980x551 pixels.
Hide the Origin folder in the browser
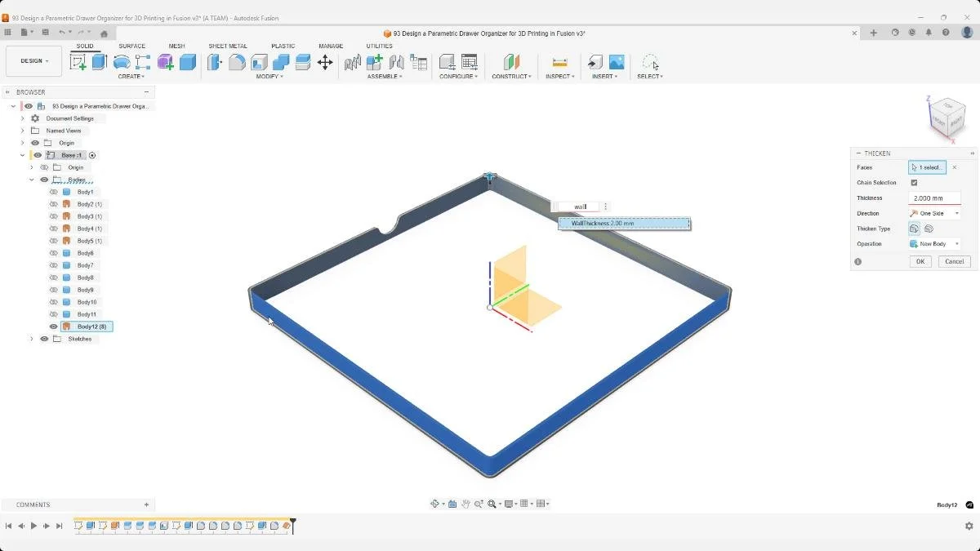click(33, 142)
